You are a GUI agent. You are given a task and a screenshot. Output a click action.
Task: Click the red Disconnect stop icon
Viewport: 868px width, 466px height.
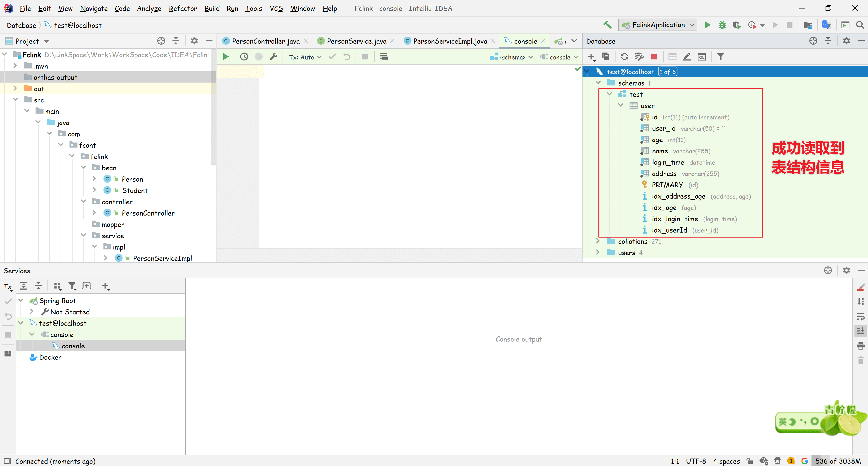click(x=654, y=57)
